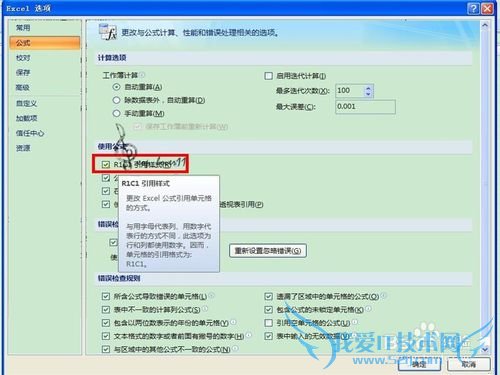Click the info icon after 包含公式的未锁定单元格
This screenshot has height=375, width=500.
coord(368,309)
